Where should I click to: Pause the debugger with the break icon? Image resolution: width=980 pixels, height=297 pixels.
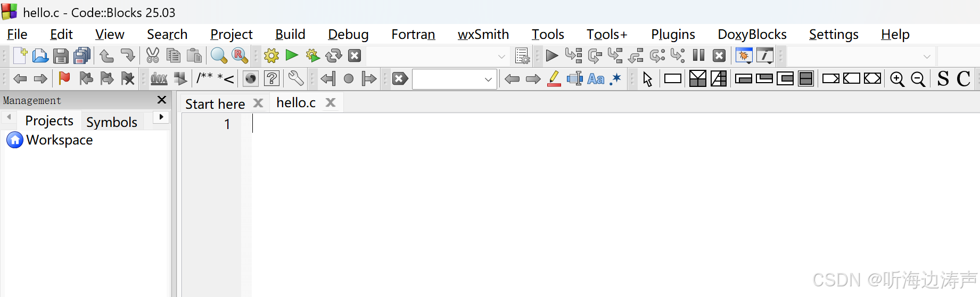tap(698, 55)
